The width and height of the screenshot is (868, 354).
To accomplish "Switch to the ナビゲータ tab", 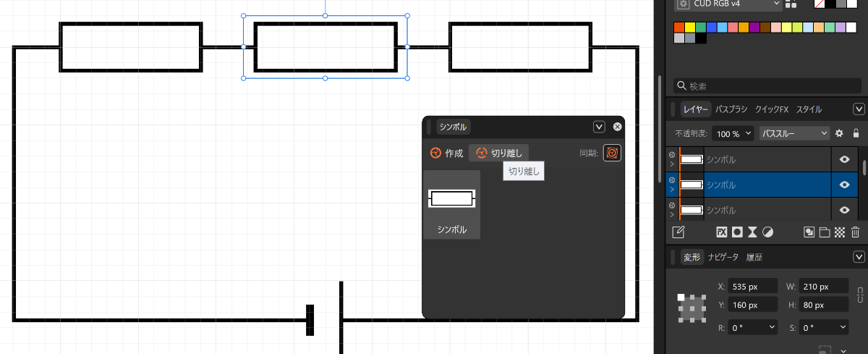I will click(723, 257).
